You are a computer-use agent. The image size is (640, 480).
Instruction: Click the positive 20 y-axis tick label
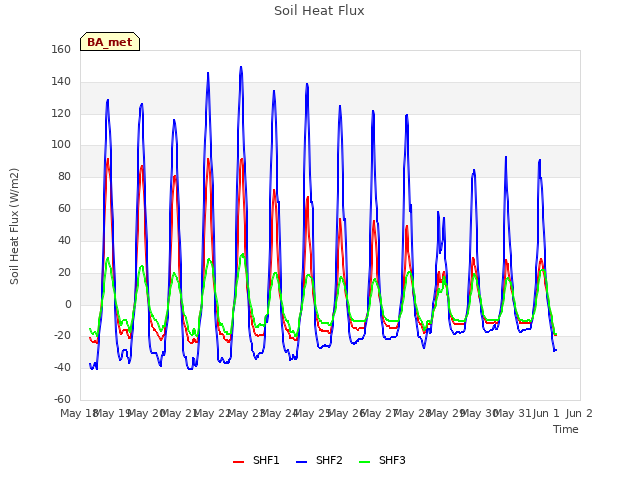point(64,272)
